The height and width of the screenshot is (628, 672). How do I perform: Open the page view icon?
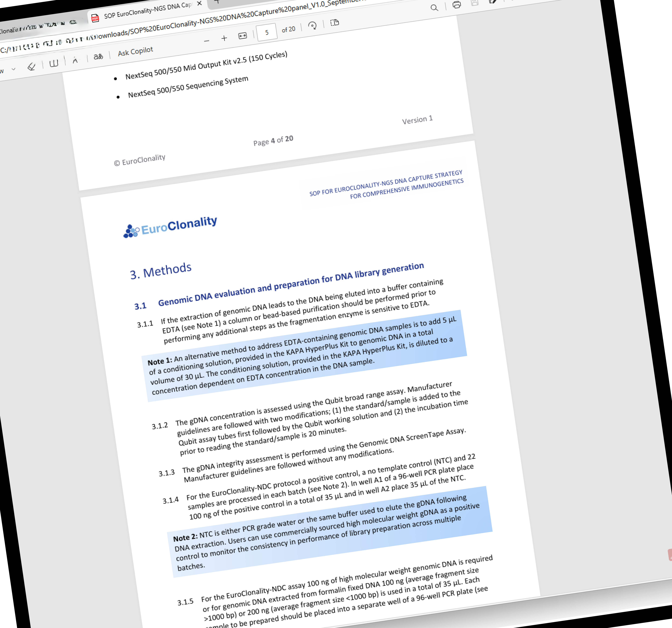pyautogui.click(x=335, y=23)
